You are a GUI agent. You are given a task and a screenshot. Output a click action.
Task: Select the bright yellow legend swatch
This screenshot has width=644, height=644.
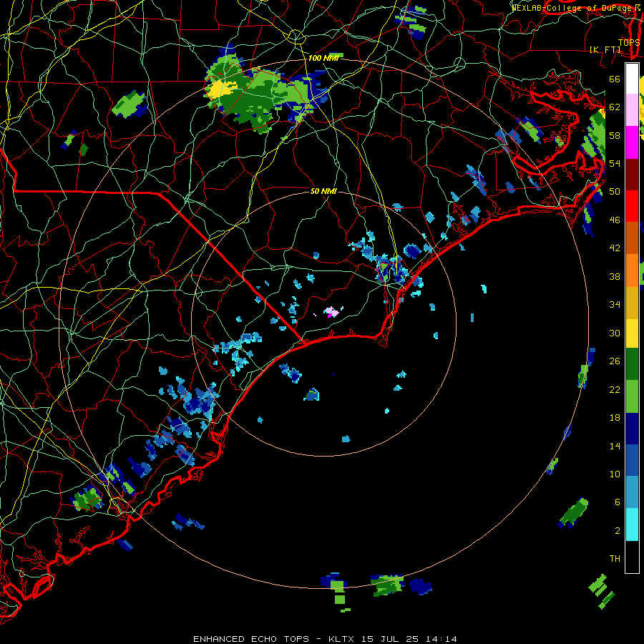tap(632, 333)
